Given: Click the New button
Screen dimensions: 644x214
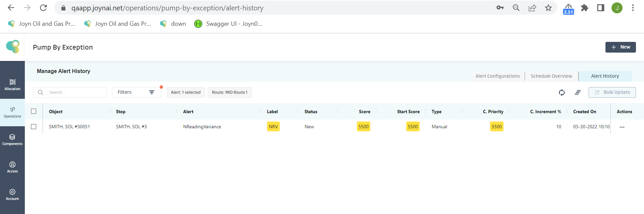Looking at the screenshot, I should point(620,47).
